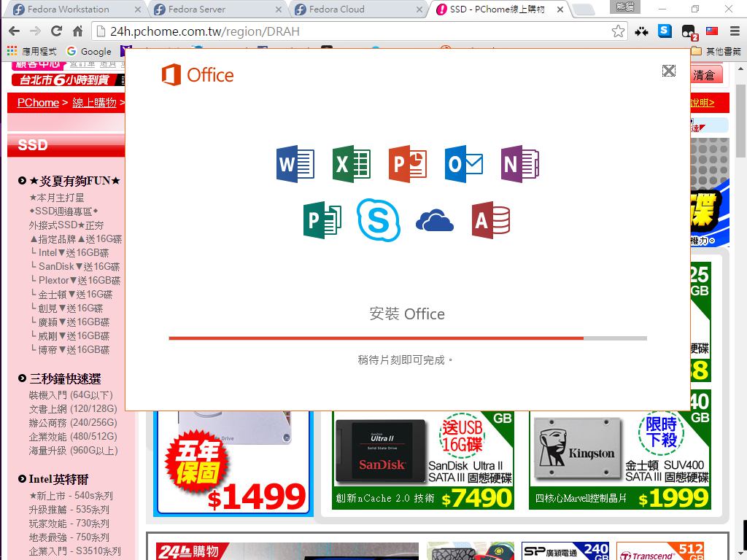This screenshot has height=560, width=747.
Task: Open the Chrome home page button
Action: [77, 31]
